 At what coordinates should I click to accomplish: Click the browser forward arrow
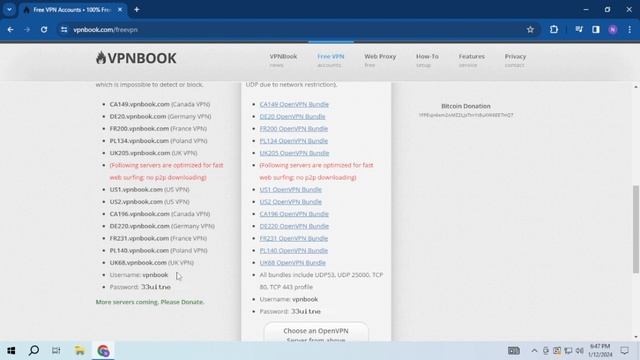(27, 29)
